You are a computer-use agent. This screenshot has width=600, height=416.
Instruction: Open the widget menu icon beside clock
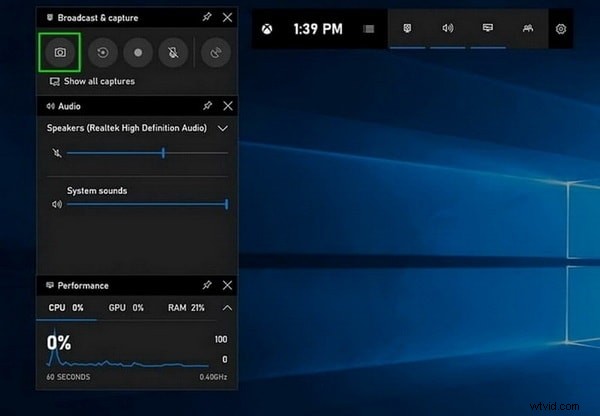coord(368,29)
